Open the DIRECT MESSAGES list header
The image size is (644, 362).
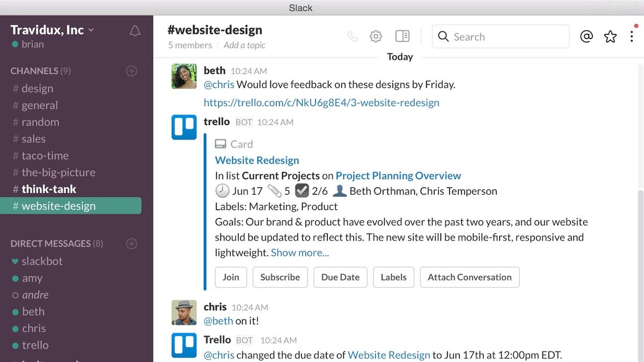(x=57, y=243)
